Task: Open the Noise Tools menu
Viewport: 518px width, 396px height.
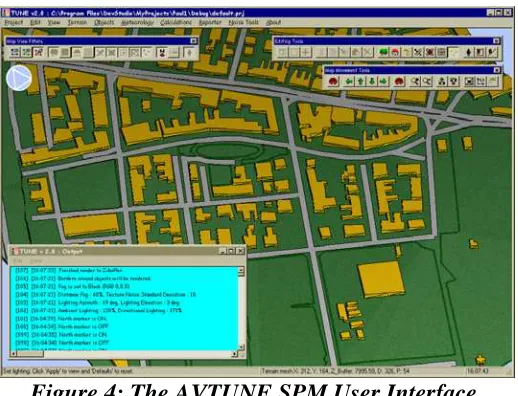Action: pos(244,22)
